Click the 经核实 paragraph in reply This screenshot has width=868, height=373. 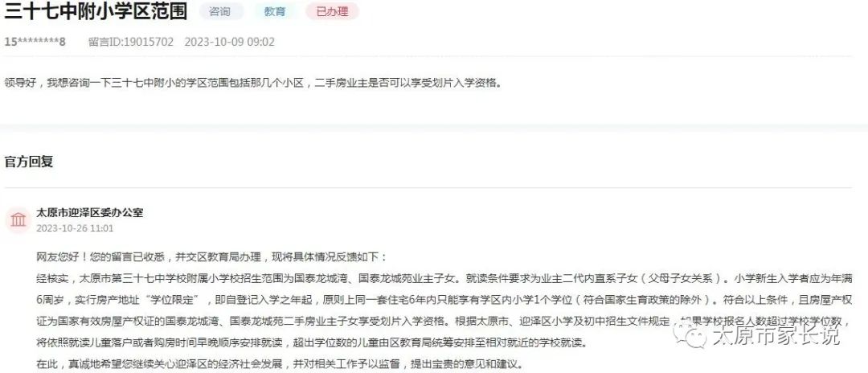point(444,278)
